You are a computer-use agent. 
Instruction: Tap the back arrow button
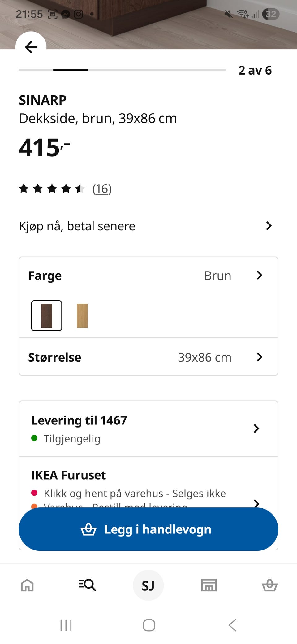(31, 47)
